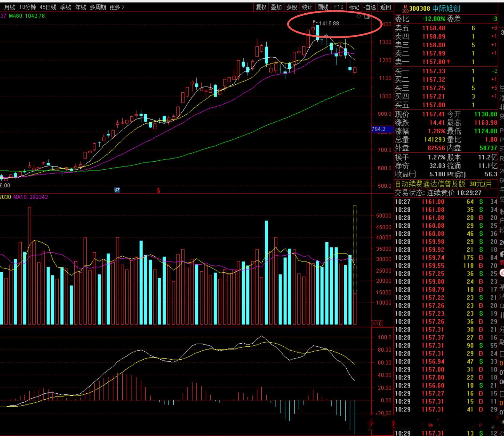Screen dimensions: 504x436
Task: Open the 叠加 overlay option
Action: pos(276,7)
